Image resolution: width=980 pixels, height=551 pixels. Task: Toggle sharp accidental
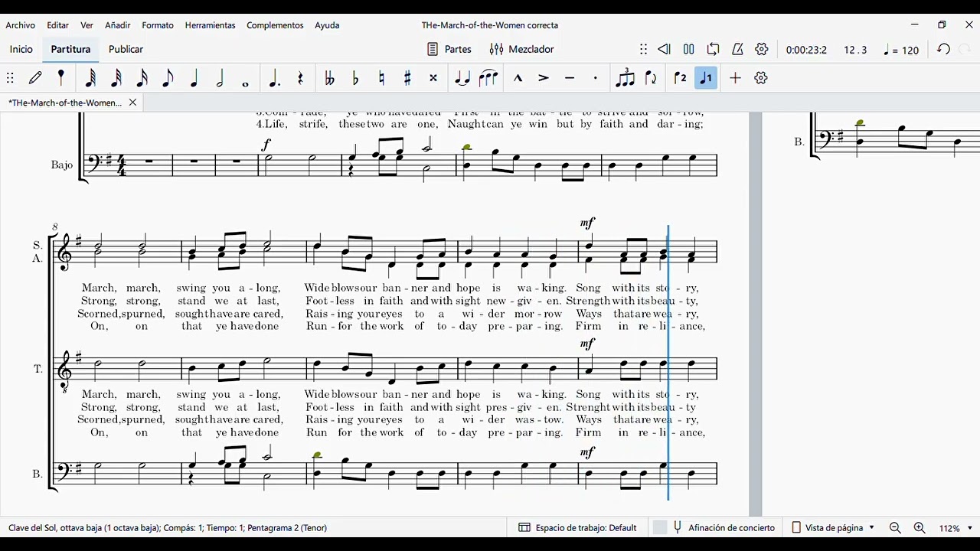407,78
